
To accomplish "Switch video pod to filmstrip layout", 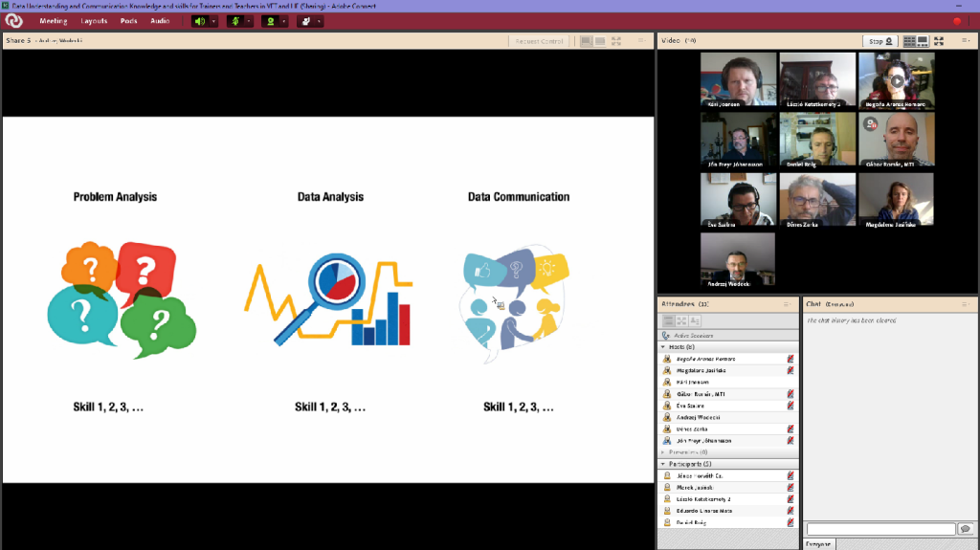I will [923, 41].
